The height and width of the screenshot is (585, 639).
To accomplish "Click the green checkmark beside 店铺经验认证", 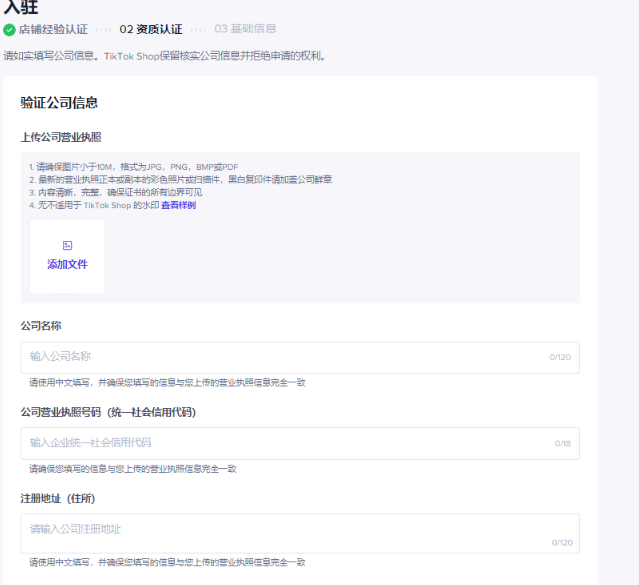I will click(x=10, y=29).
